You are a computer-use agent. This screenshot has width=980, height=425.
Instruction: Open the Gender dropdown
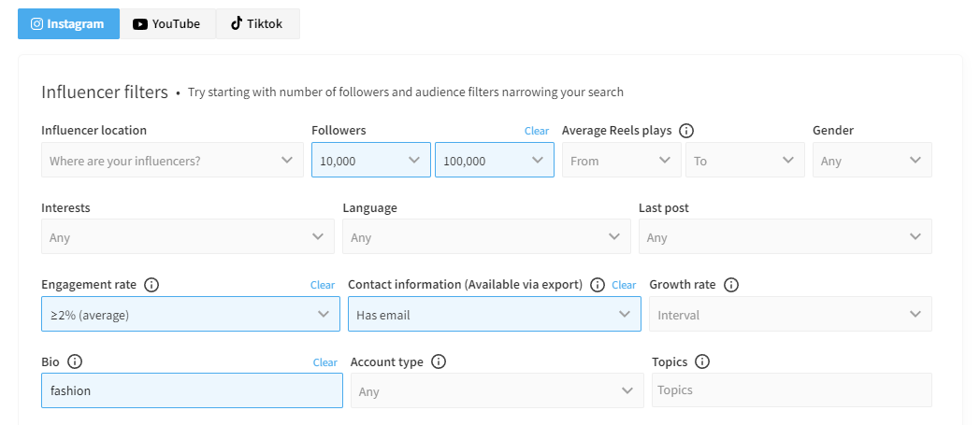pos(872,161)
